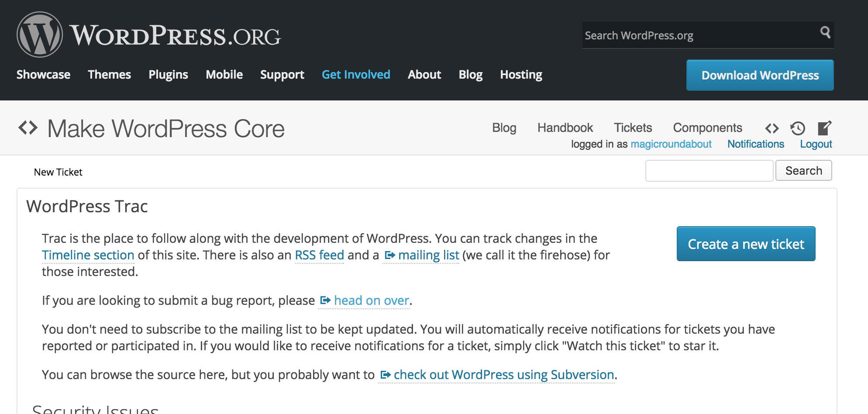
Task: Open the Themes menu item
Action: point(109,75)
